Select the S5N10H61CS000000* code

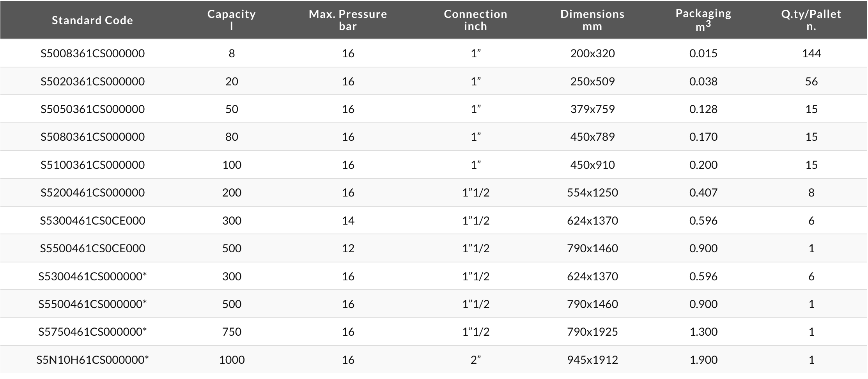pos(92,360)
